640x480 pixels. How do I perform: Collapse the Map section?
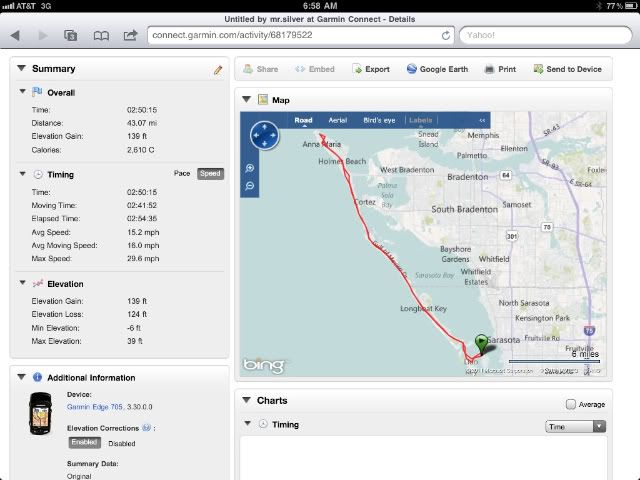pyautogui.click(x=246, y=100)
